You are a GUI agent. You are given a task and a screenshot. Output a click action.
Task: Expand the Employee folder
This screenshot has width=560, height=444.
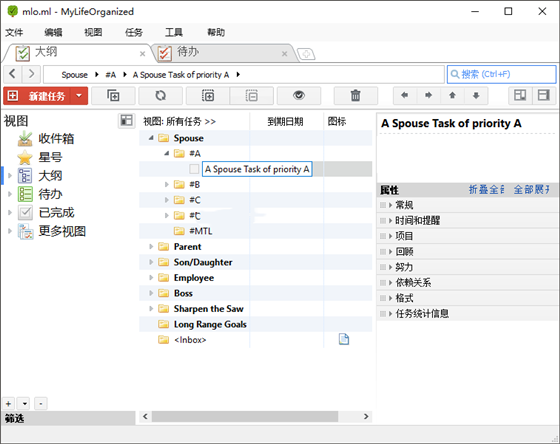[151, 278]
